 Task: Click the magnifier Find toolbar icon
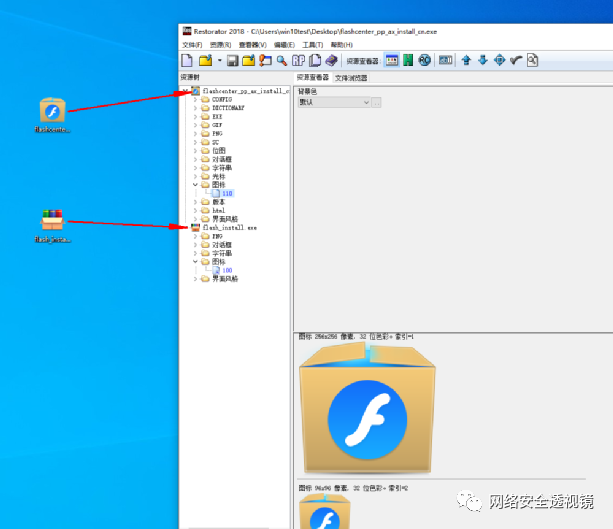coord(281,61)
